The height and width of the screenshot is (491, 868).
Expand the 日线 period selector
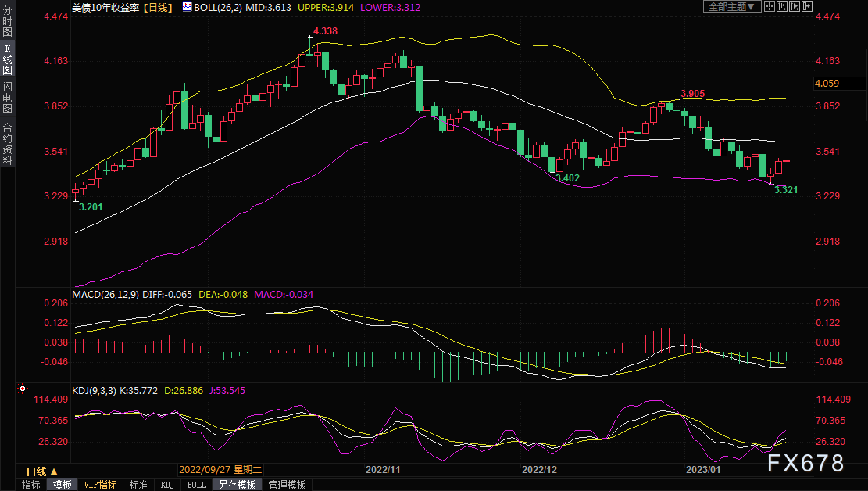point(41,471)
